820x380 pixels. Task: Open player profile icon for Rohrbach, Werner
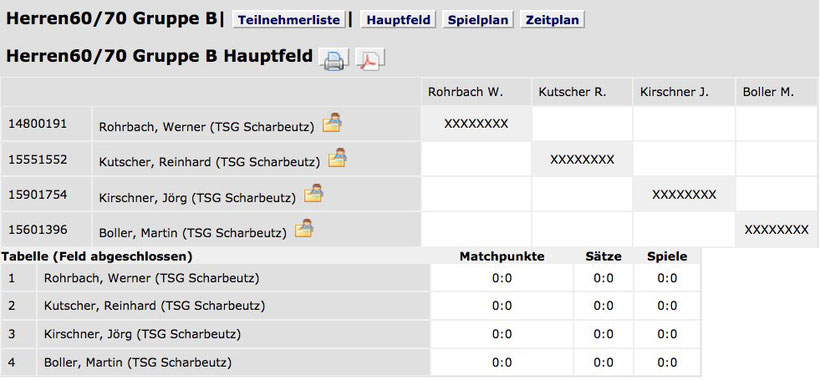pyautogui.click(x=332, y=123)
